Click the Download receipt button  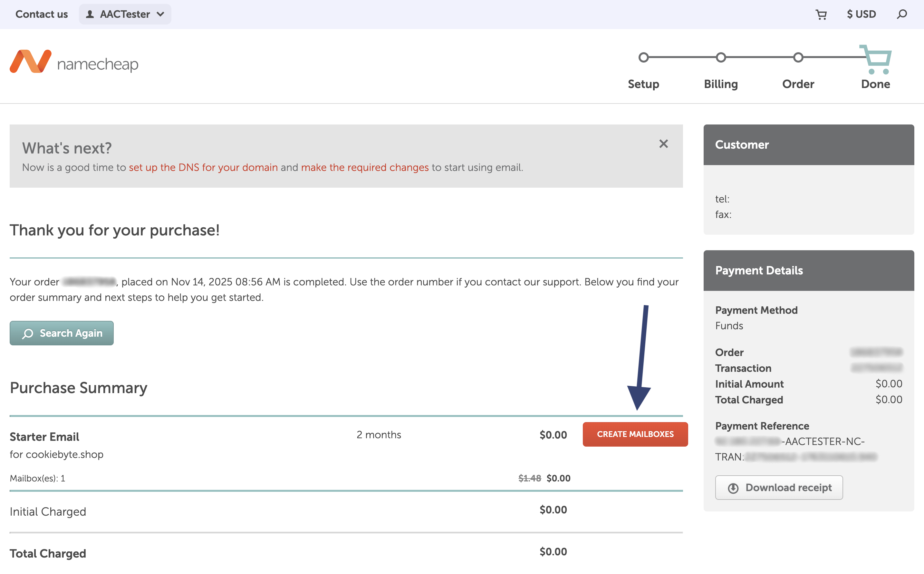point(779,488)
